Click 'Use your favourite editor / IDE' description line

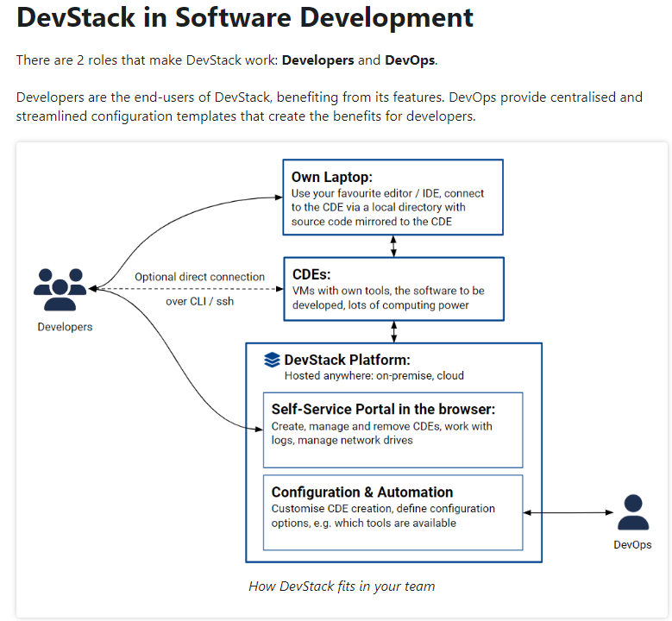387,193
